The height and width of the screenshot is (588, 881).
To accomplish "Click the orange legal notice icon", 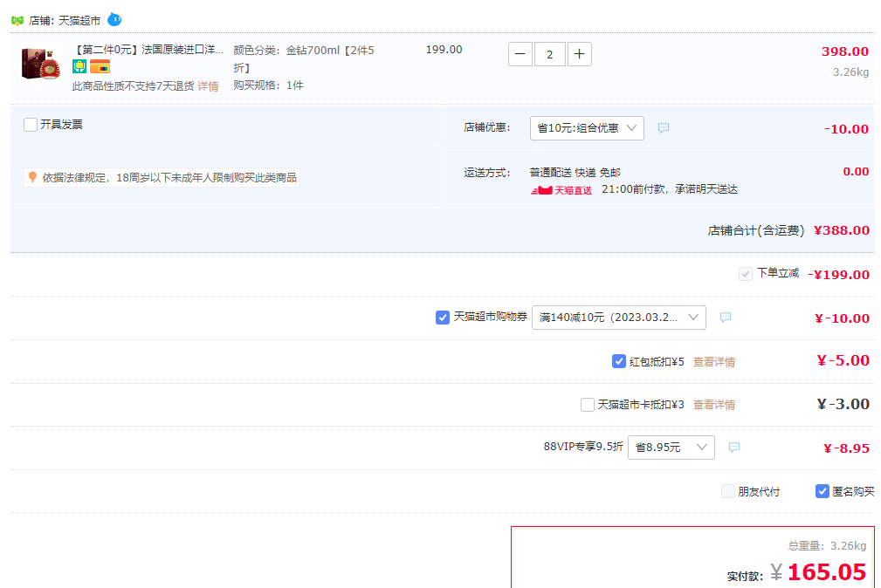I will 32,177.
